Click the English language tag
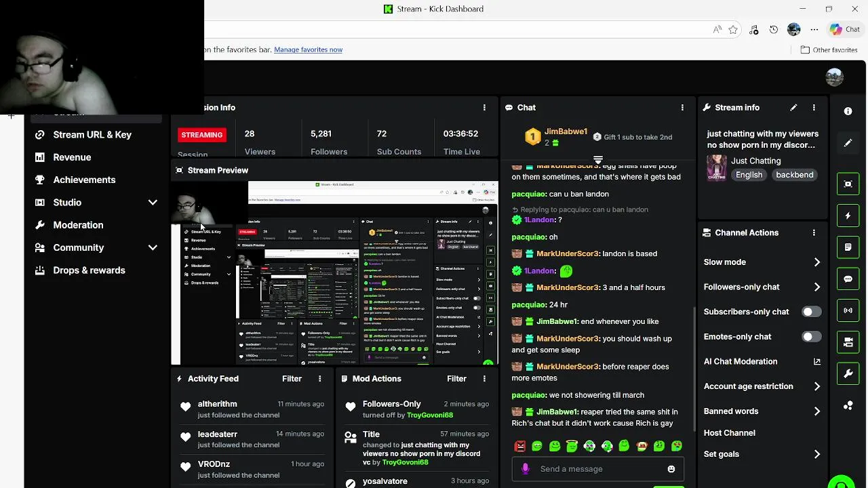Screen dimensions: 868x488 coord(749,175)
